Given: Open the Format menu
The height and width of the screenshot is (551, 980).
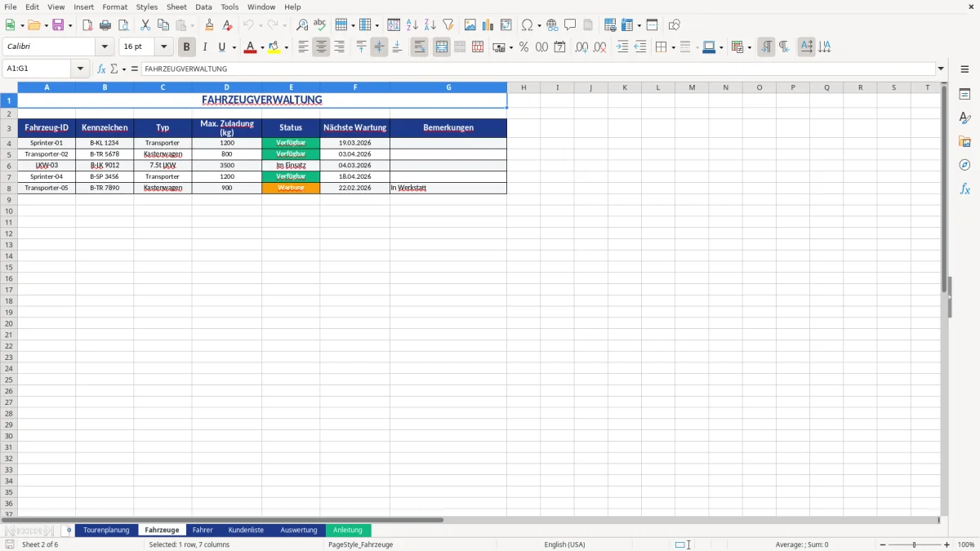Looking at the screenshot, I should 114,7.
